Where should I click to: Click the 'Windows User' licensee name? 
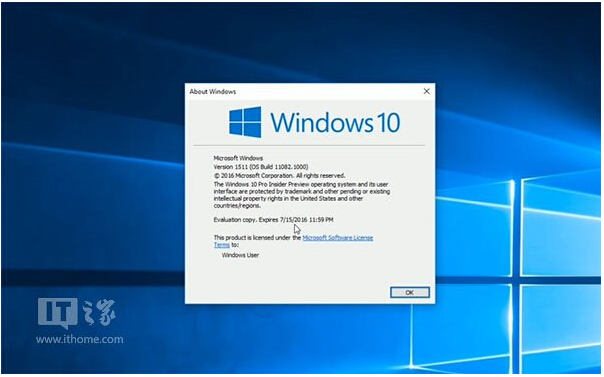click(240, 255)
